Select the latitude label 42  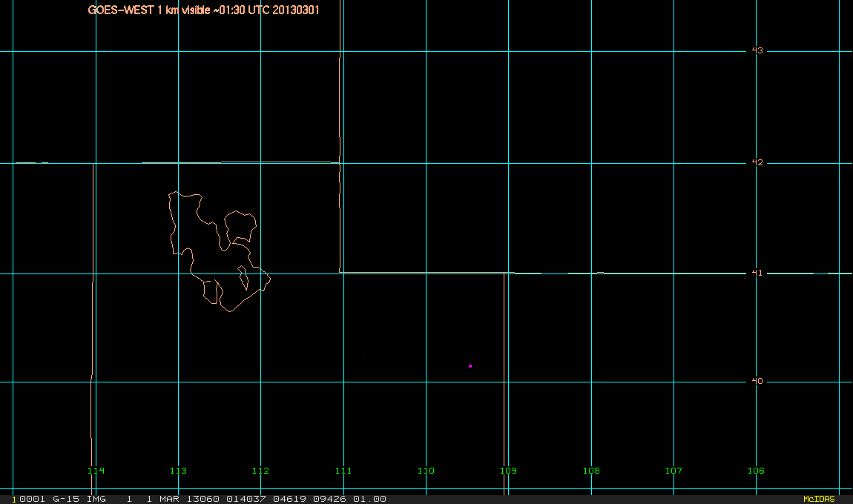[x=757, y=162]
